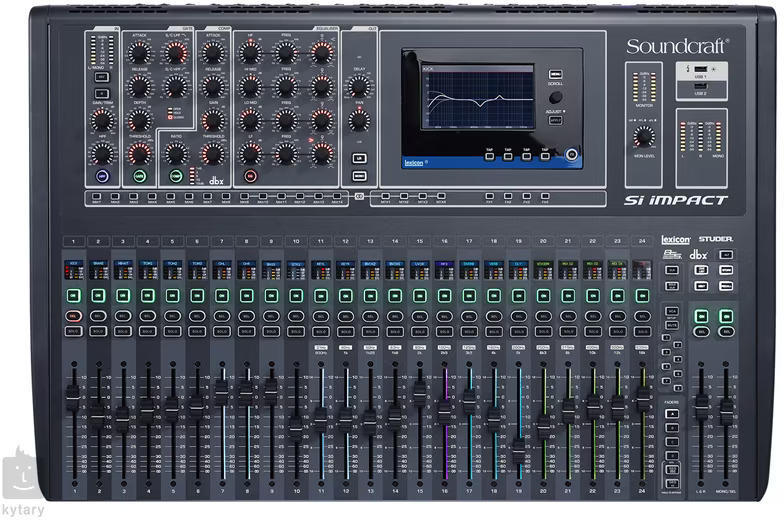Click the gate THRESHOLD knob

(x=139, y=154)
